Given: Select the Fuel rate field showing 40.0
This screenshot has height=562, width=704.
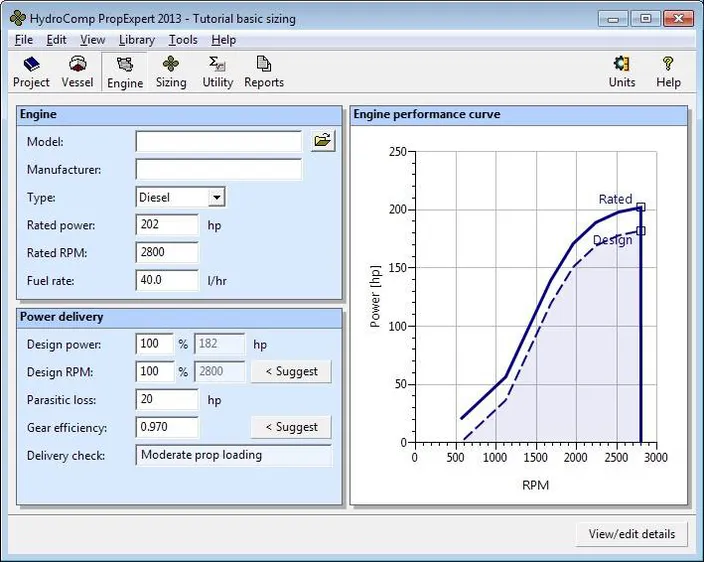Looking at the screenshot, I should coord(167,280).
